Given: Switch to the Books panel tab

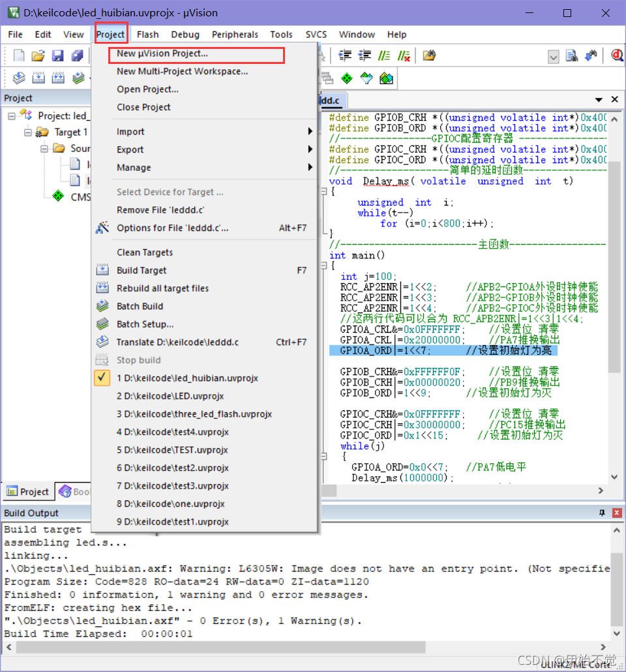Looking at the screenshot, I should click(x=74, y=491).
